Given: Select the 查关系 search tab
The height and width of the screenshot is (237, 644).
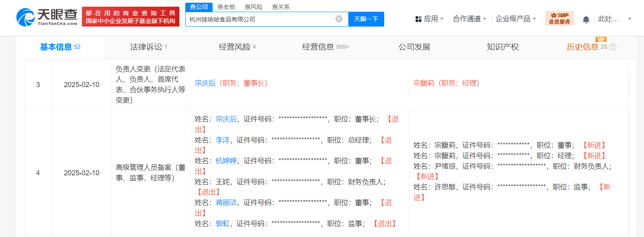Looking at the screenshot, I should [x=281, y=7].
